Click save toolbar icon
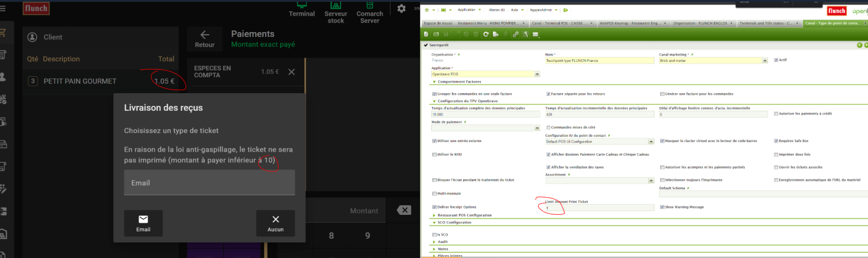The height and width of the screenshot is (258, 868). pyautogui.click(x=446, y=34)
